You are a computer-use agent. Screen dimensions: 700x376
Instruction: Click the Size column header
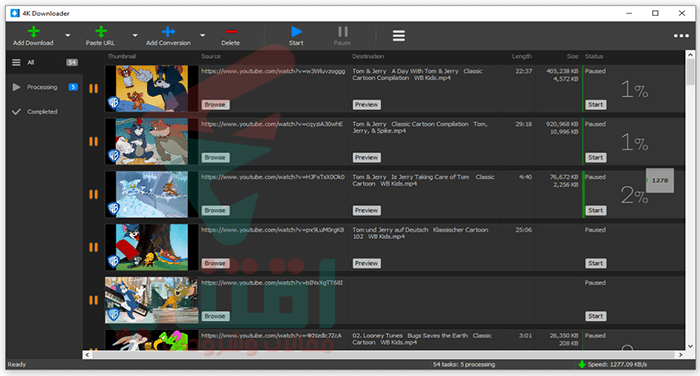click(x=572, y=56)
